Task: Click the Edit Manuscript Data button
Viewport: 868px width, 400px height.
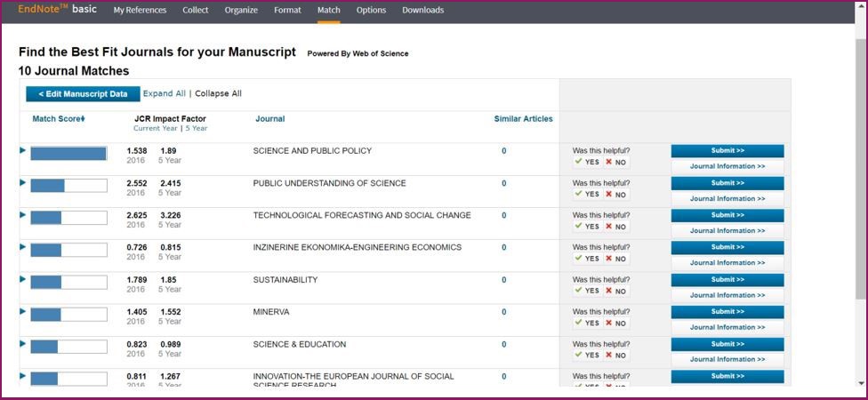Action: coord(83,94)
